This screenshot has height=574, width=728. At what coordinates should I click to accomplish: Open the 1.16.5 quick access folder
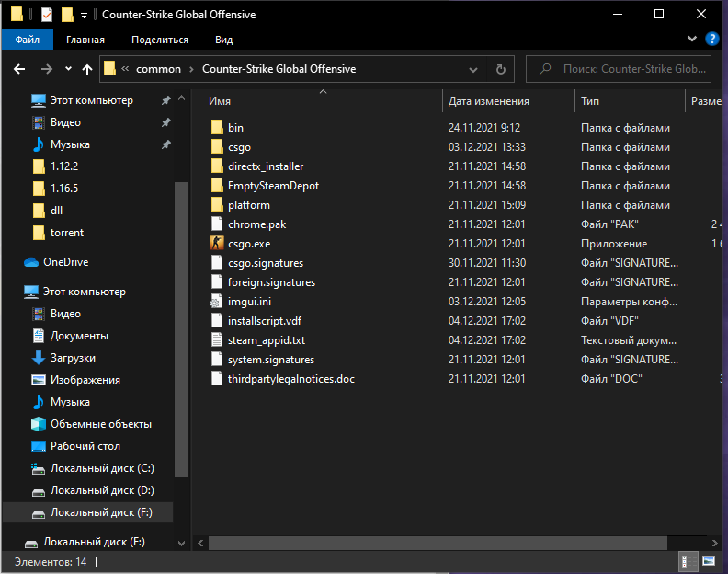(x=56, y=189)
